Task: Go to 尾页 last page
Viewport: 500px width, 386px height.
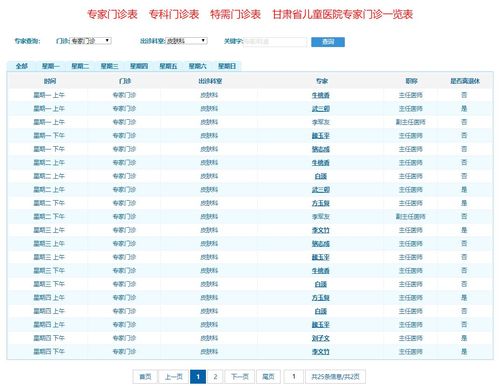Action: point(268,377)
